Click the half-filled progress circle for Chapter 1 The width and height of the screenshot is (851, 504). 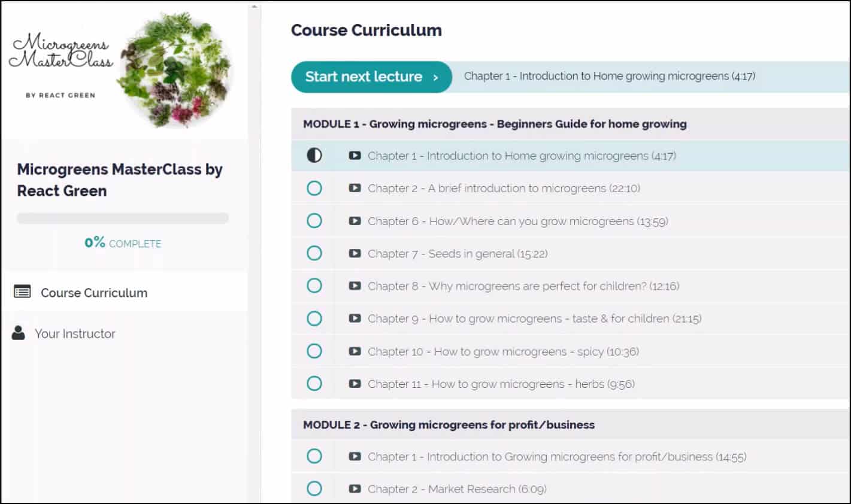(314, 156)
